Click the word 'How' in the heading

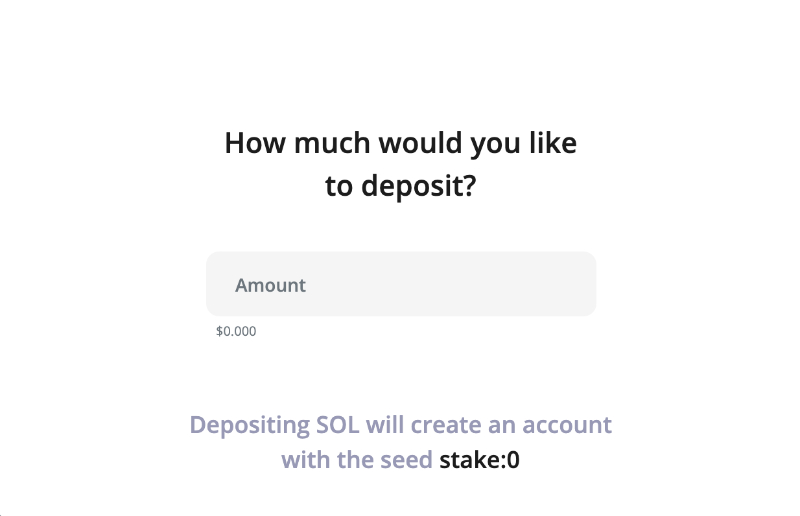(x=250, y=143)
